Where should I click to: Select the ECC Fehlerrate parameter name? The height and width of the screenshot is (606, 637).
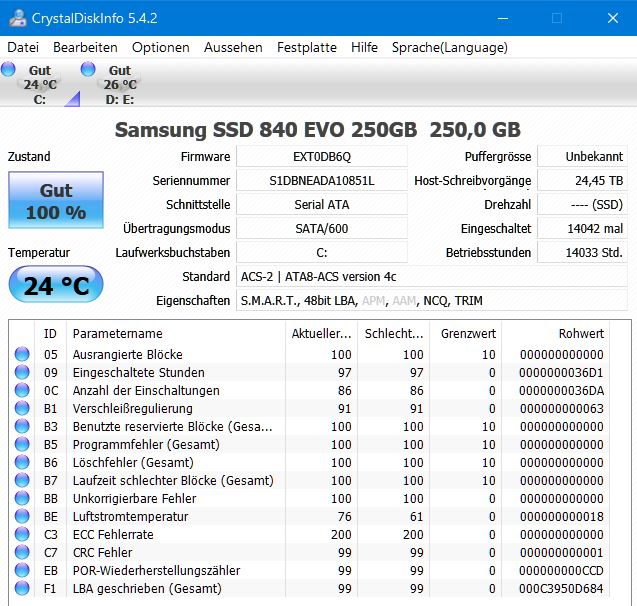click(113, 535)
